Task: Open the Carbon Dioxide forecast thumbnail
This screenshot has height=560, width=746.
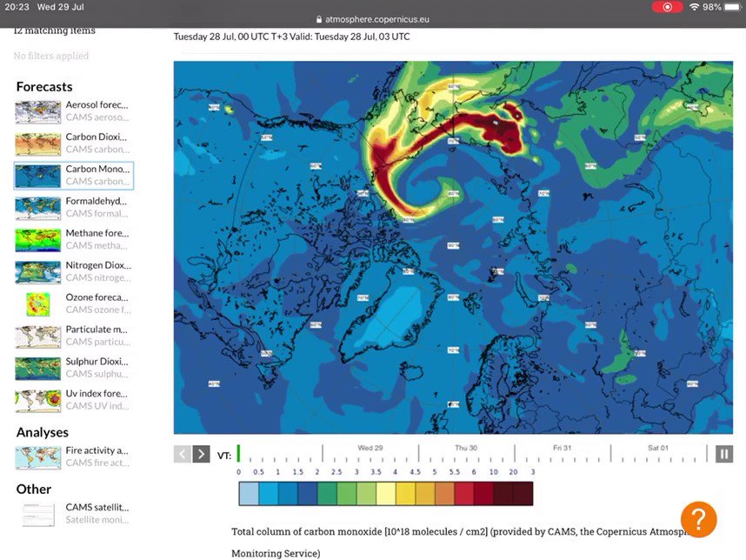Action: [x=37, y=144]
